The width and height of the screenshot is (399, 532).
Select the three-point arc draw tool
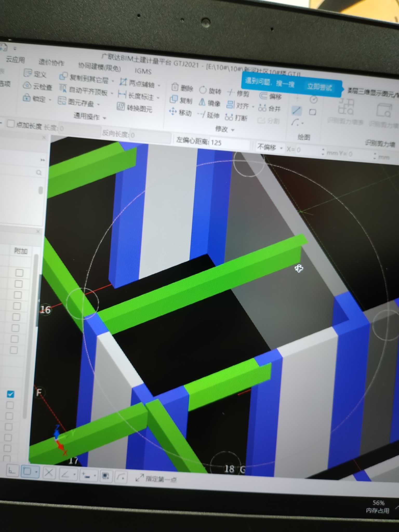(296, 122)
